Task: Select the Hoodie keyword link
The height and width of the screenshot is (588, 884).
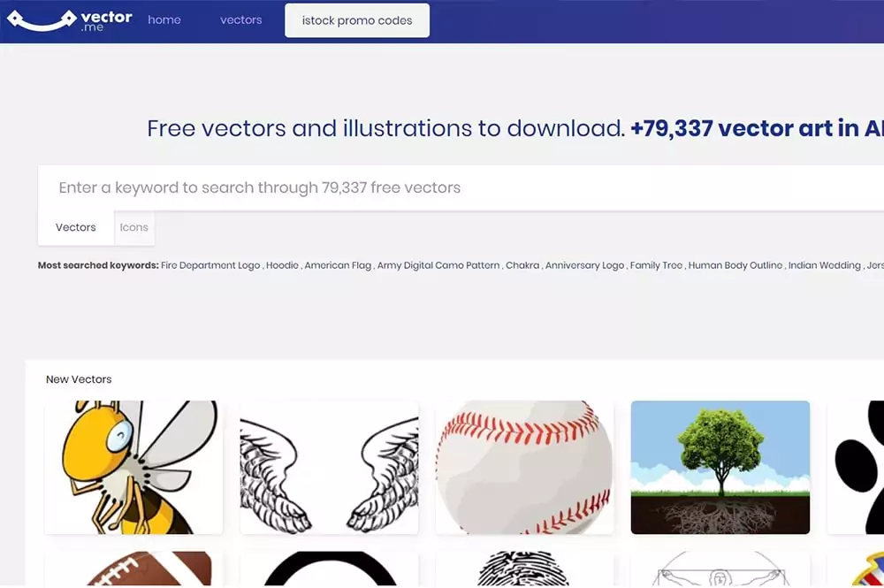Action: click(x=282, y=265)
